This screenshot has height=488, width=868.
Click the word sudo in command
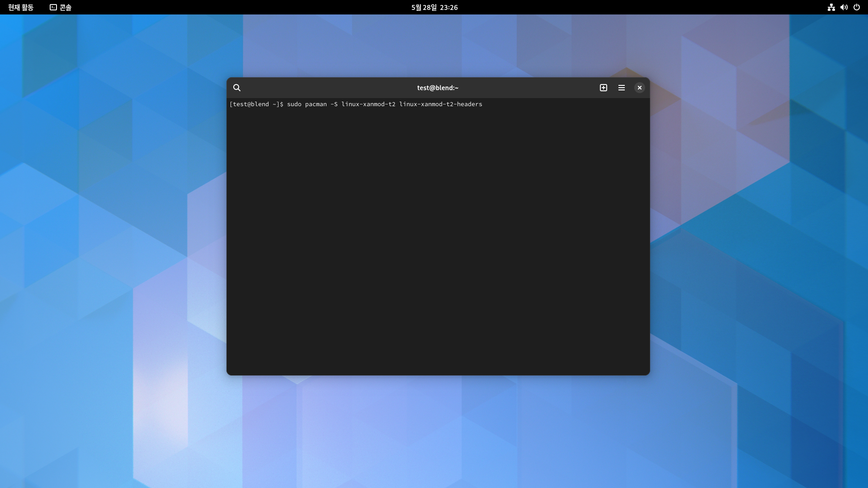coord(294,104)
